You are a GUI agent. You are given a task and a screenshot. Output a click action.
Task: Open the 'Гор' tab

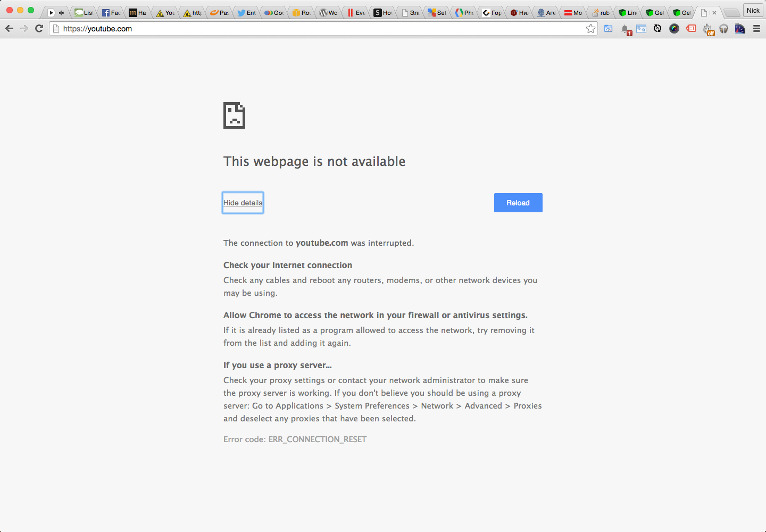tap(491, 13)
